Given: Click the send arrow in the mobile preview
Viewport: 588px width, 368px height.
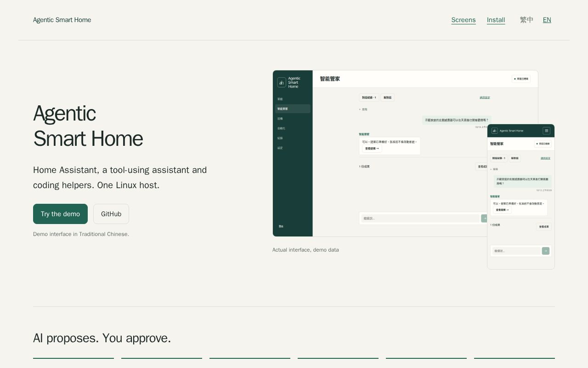Looking at the screenshot, I should pos(546,251).
